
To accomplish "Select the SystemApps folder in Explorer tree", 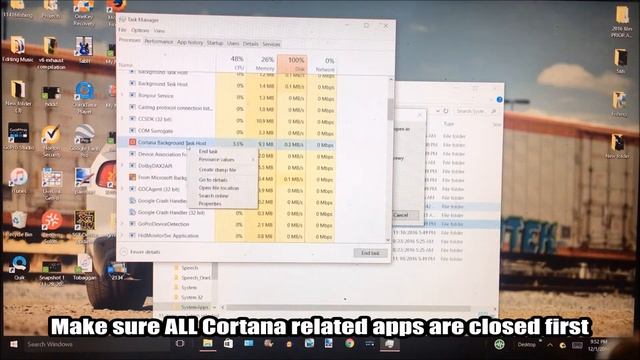I will pyautogui.click(x=194, y=307).
